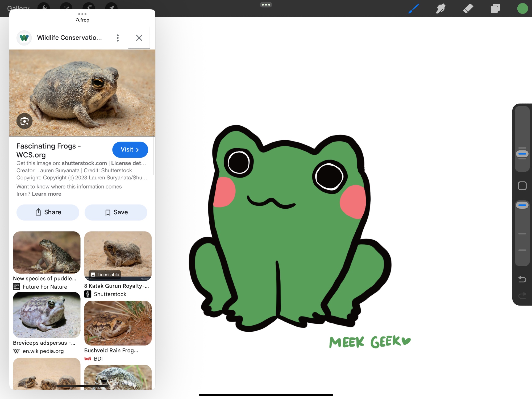Viewport: 532px width, 399px height.
Task: Adjust the brush size slider handle
Action: point(522,154)
